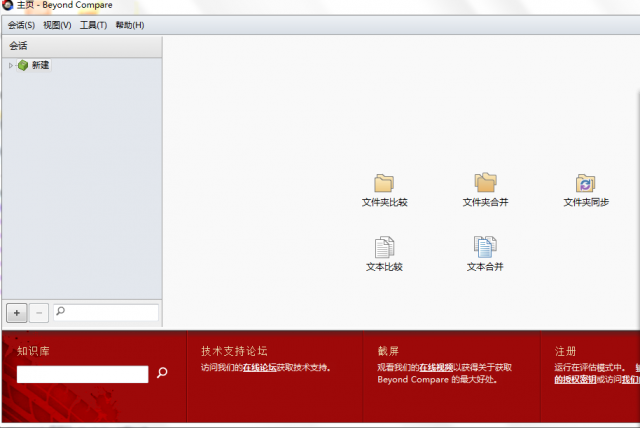Select the 新建 tree item label
640x428 pixels.
click(x=40, y=65)
